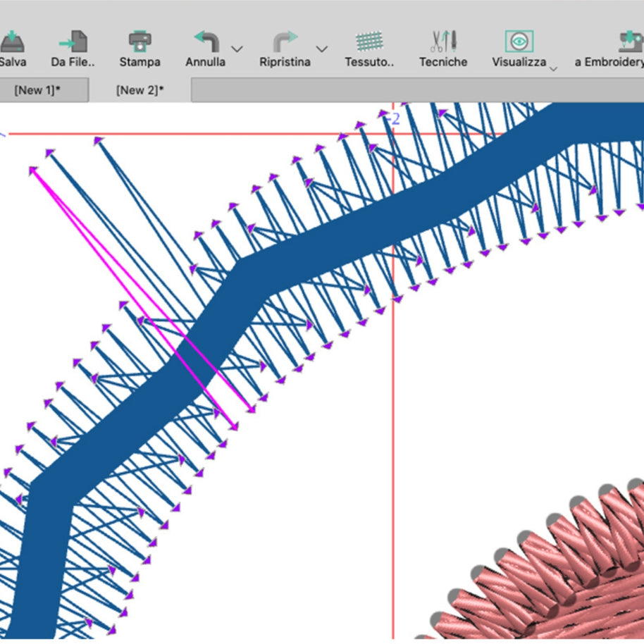Open the Ripristina dropdown arrow

(322, 49)
